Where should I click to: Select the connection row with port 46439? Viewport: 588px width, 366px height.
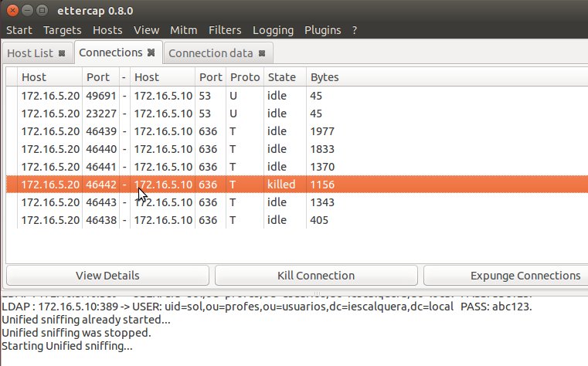(297, 131)
